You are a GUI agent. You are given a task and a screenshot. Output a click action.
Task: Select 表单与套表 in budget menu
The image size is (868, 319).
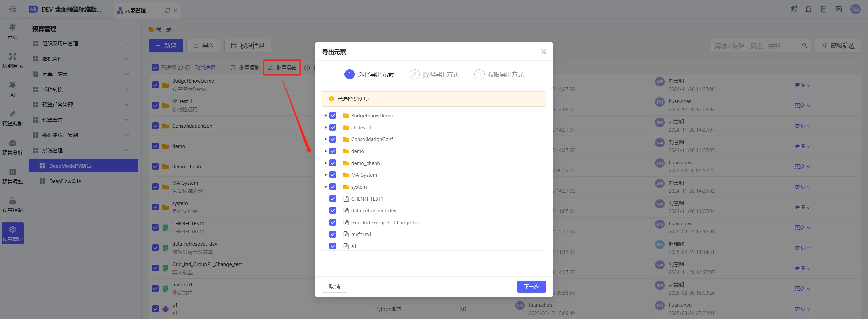coord(55,74)
